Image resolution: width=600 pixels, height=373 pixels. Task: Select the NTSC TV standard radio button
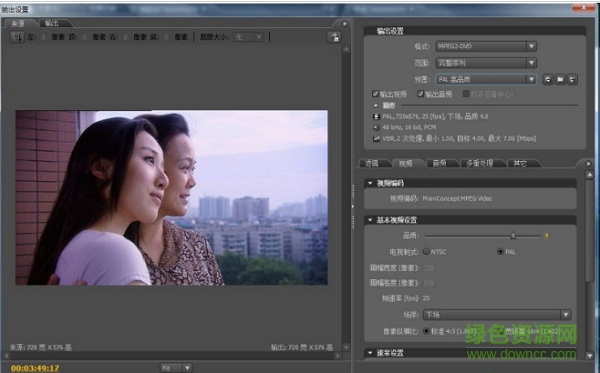click(x=426, y=251)
